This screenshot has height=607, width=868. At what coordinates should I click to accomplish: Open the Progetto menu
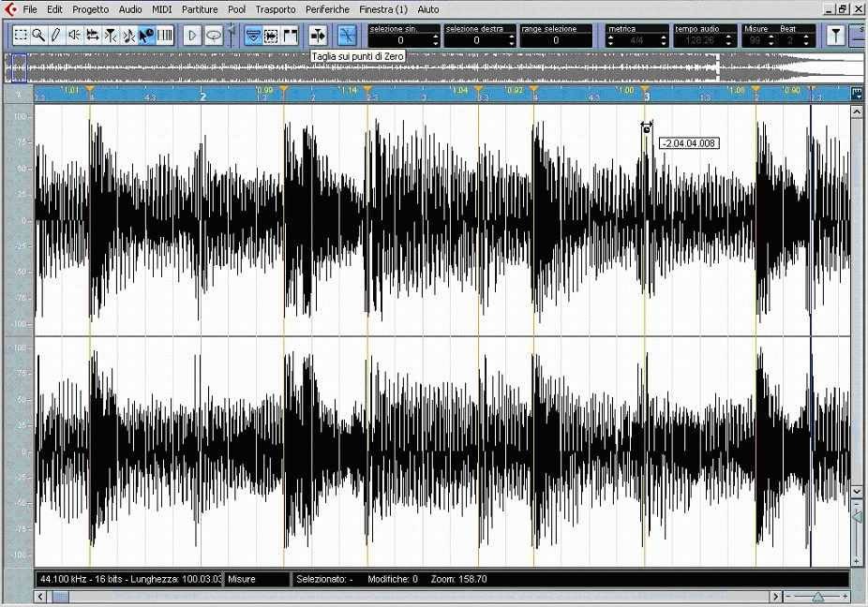(x=90, y=9)
